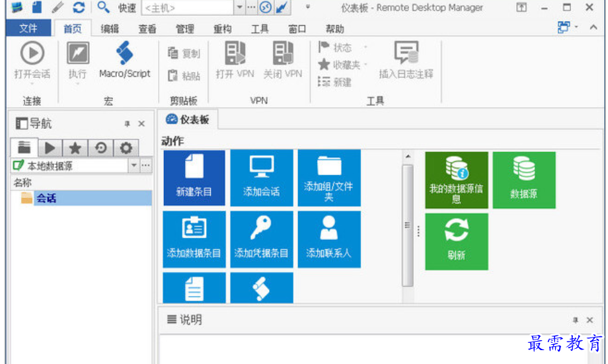Click the refresh arrows icon in title toolbar
608x364 pixels.
coord(79,7)
